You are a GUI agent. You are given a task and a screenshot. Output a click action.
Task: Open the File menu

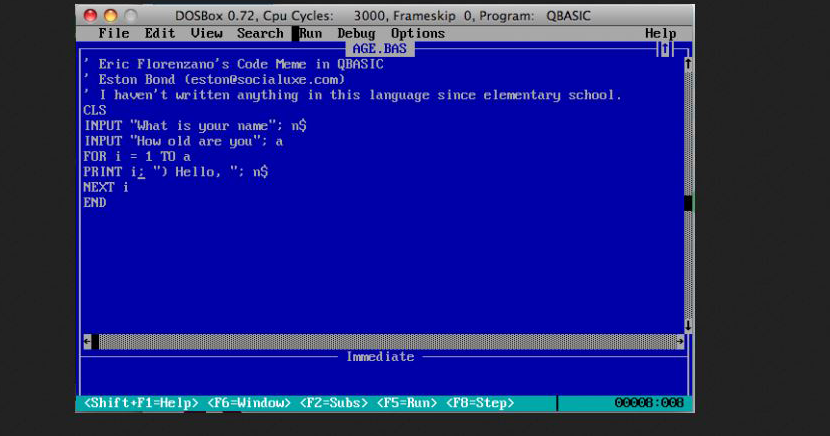coord(114,33)
